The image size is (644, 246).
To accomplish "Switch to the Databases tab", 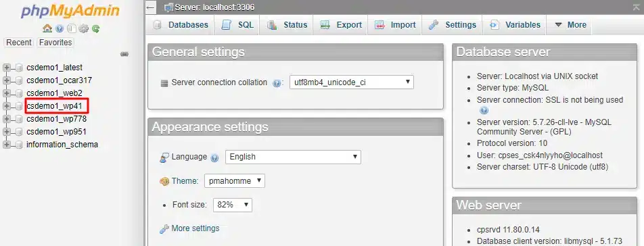I will (x=181, y=25).
